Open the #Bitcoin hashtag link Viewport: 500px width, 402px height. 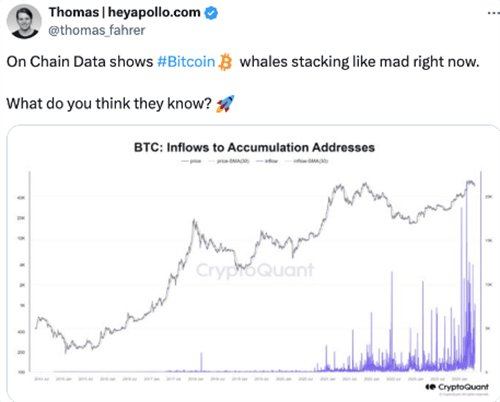tap(186, 62)
